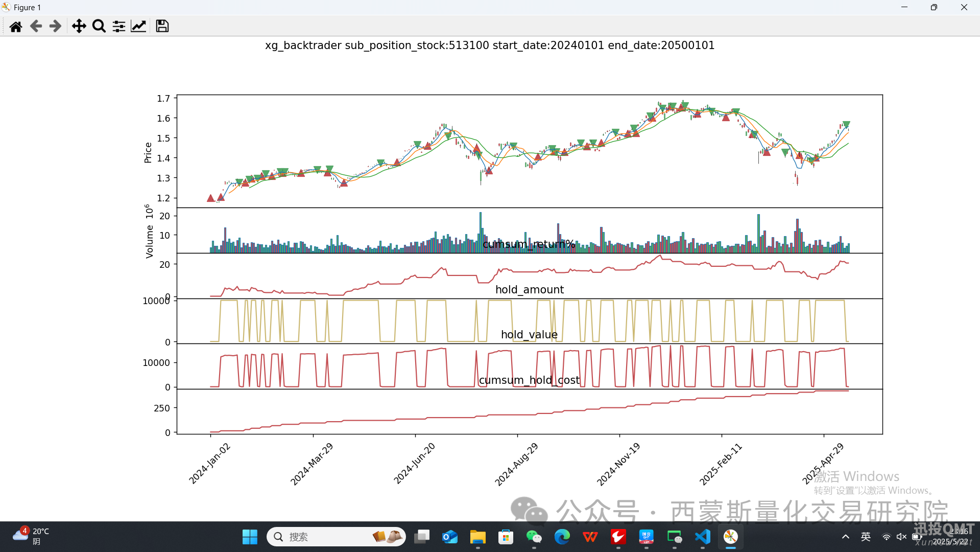Open Microsoft Store from the taskbar
The image size is (980, 552).
(506, 537)
